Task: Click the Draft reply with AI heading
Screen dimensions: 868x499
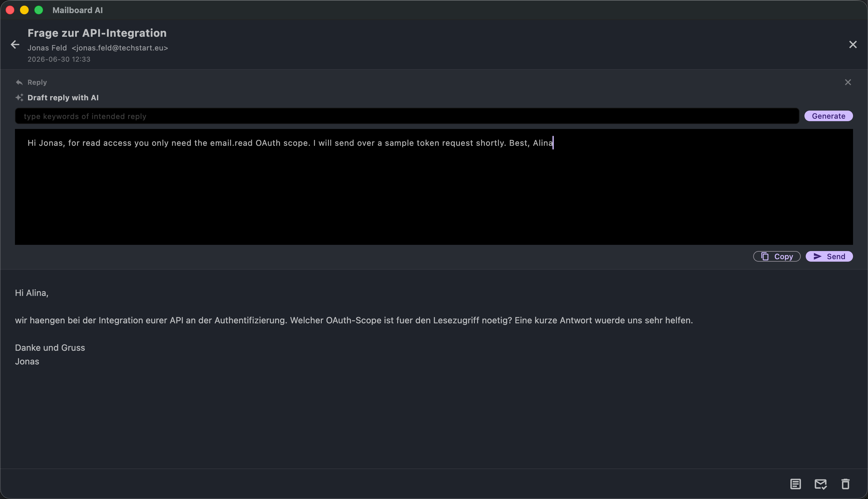Action: point(63,98)
